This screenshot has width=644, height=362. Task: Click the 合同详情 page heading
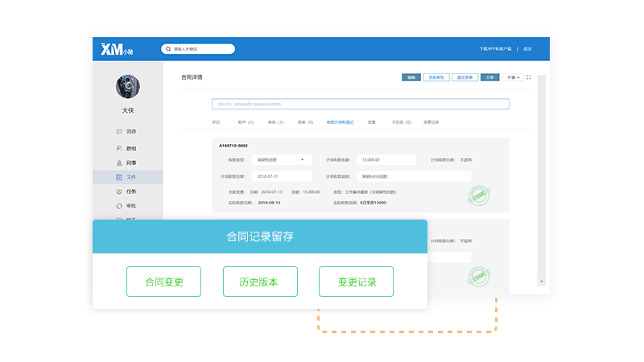192,77
